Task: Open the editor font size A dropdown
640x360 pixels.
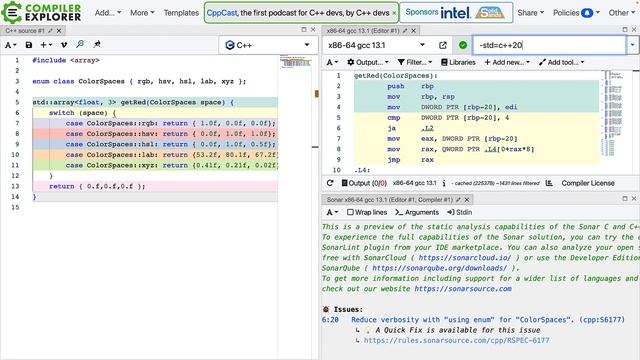Action: click(x=11, y=45)
